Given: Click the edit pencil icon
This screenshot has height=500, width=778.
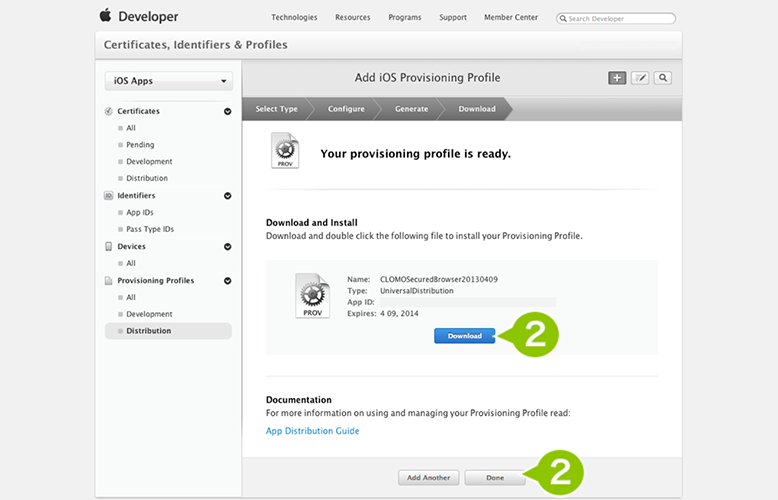Looking at the screenshot, I should (640, 78).
